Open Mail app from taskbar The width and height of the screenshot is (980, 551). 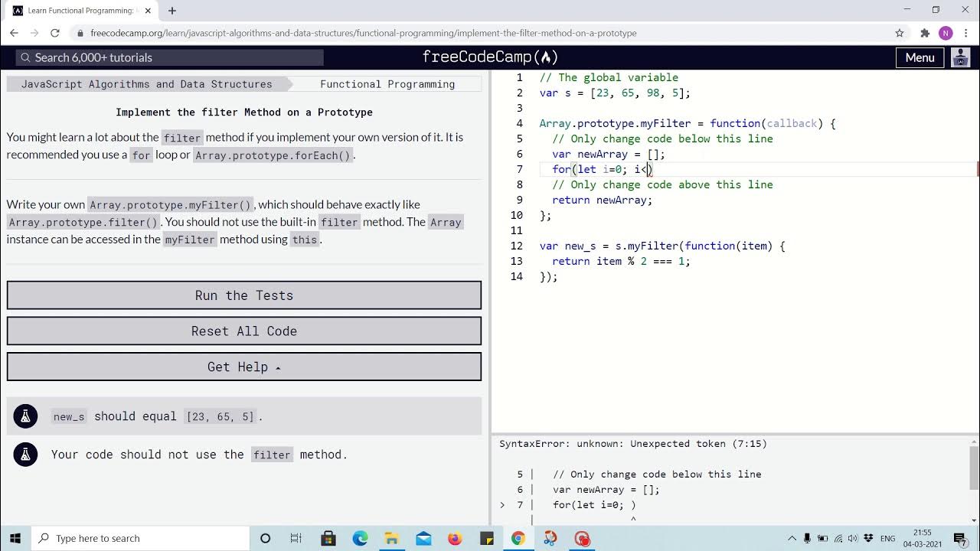click(x=423, y=538)
